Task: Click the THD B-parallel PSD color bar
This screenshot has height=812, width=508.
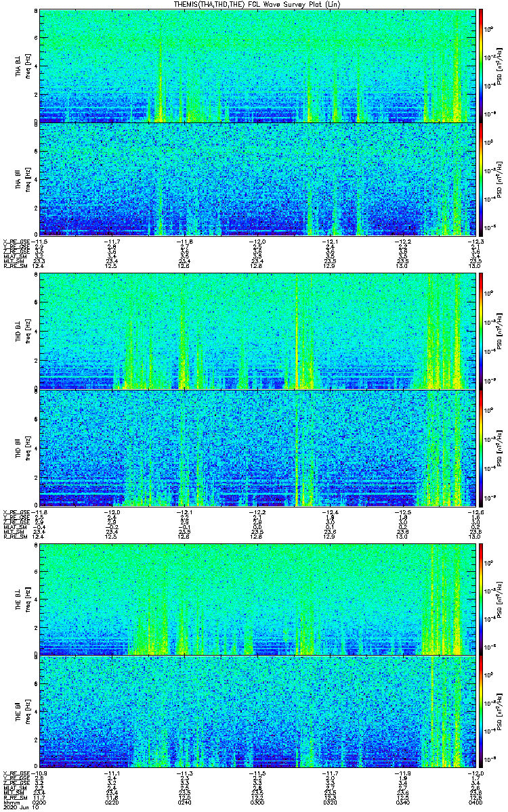Action: click(481, 447)
